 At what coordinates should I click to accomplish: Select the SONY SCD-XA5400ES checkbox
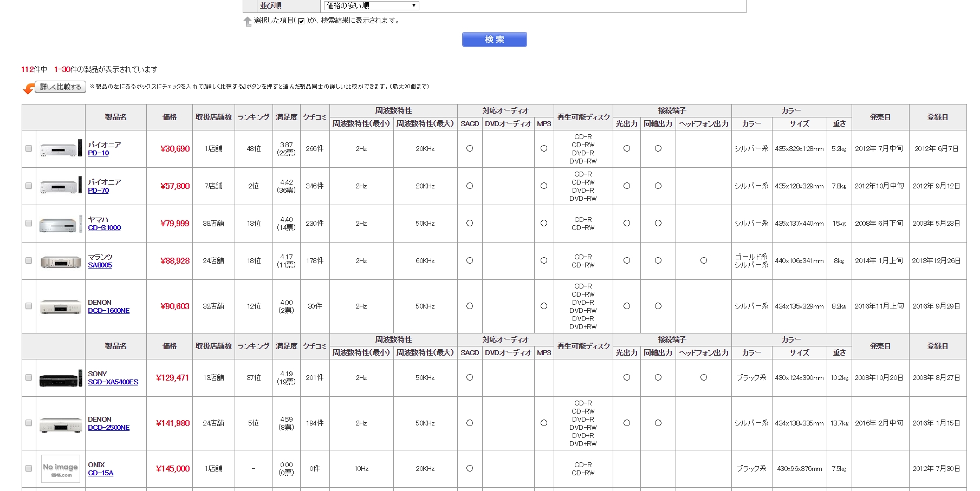(x=29, y=377)
